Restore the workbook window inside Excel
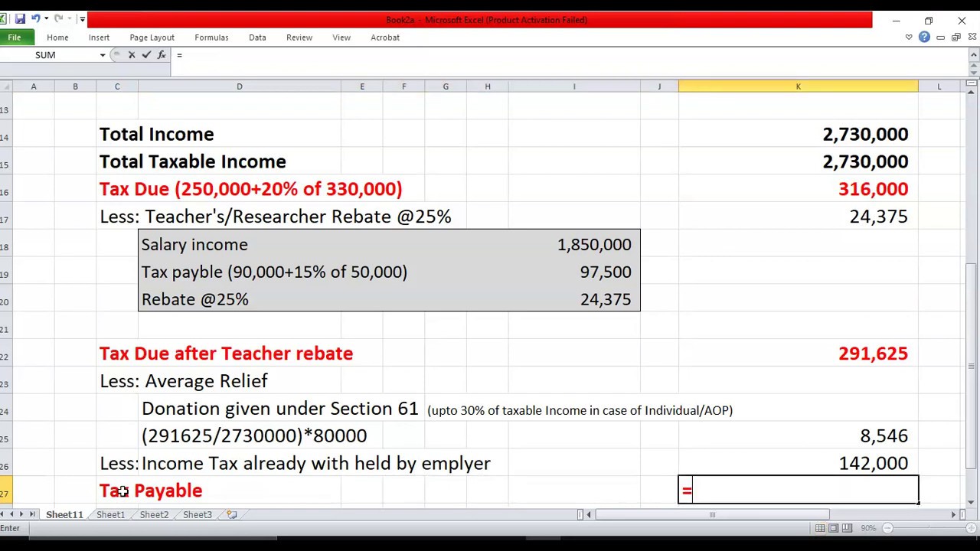The width and height of the screenshot is (980, 551). click(x=956, y=37)
